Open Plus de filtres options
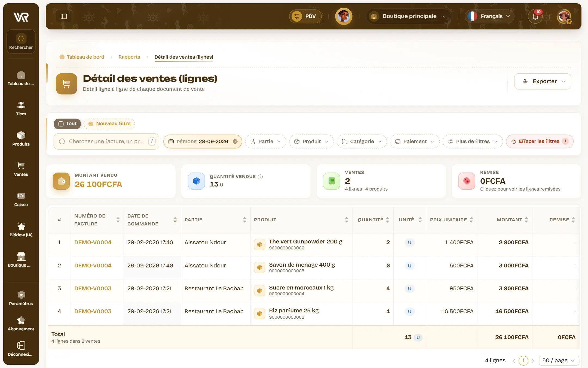 (x=473, y=141)
